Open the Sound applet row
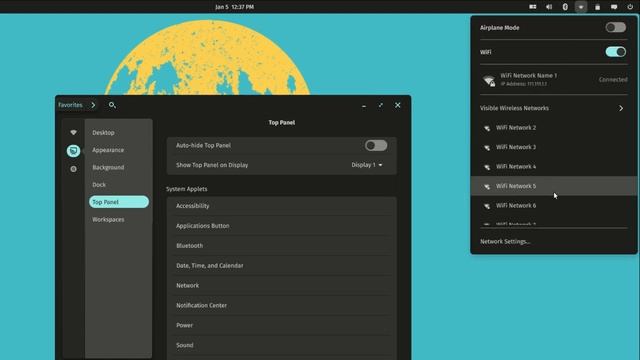The height and width of the screenshot is (360, 640). click(x=281, y=345)
